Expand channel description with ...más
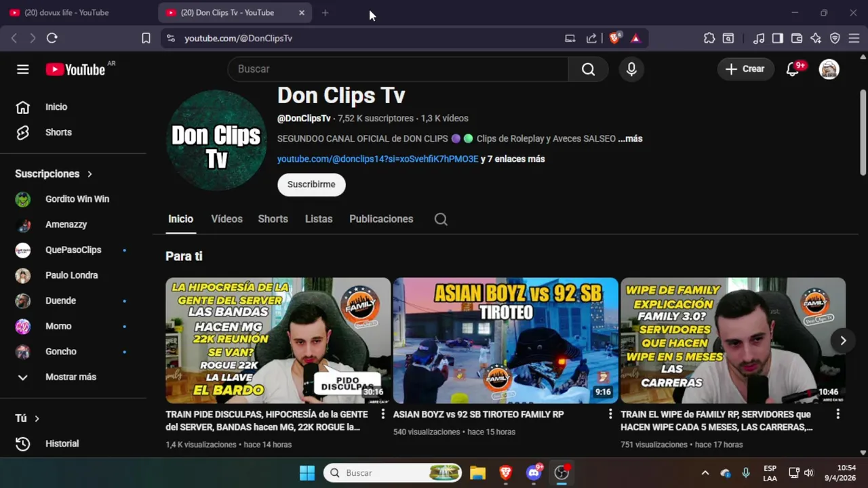868x488 pixels. 630,138
